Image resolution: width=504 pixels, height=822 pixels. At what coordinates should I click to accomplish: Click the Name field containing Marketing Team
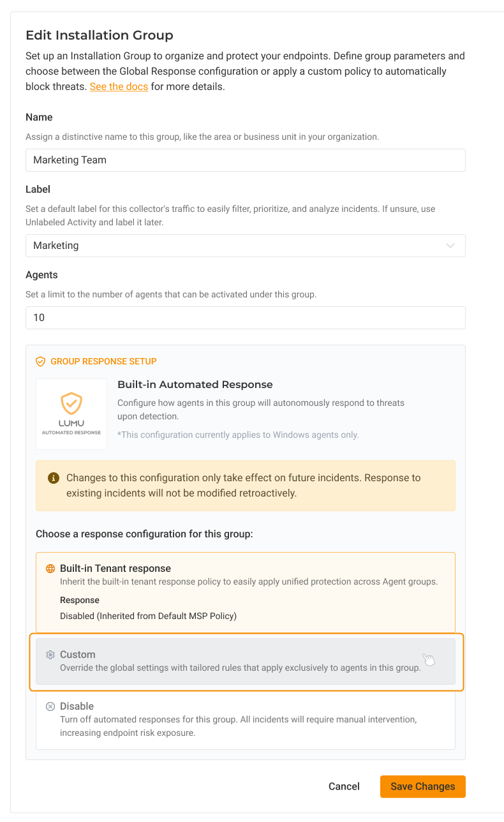coord(245,160)
